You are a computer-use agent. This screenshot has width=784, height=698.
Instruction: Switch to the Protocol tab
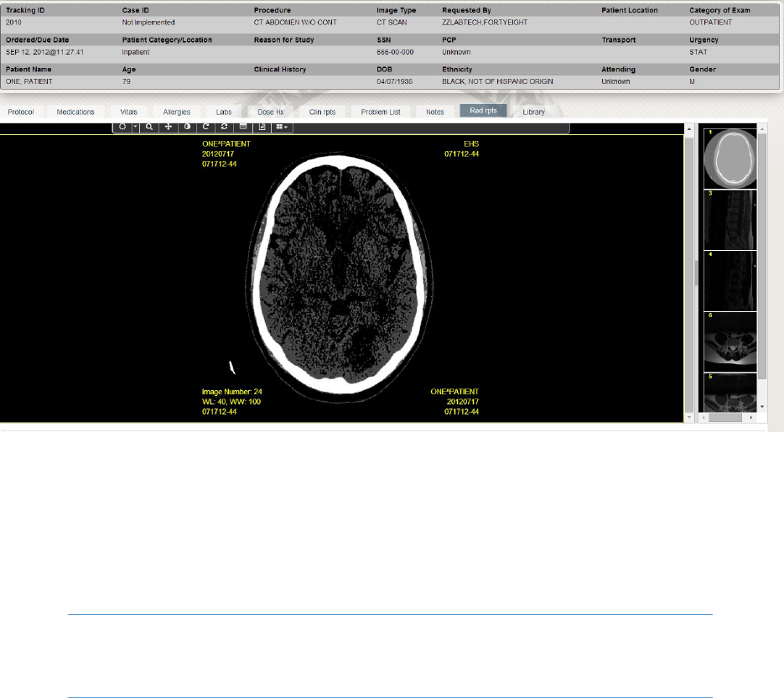tap(21, 112)
